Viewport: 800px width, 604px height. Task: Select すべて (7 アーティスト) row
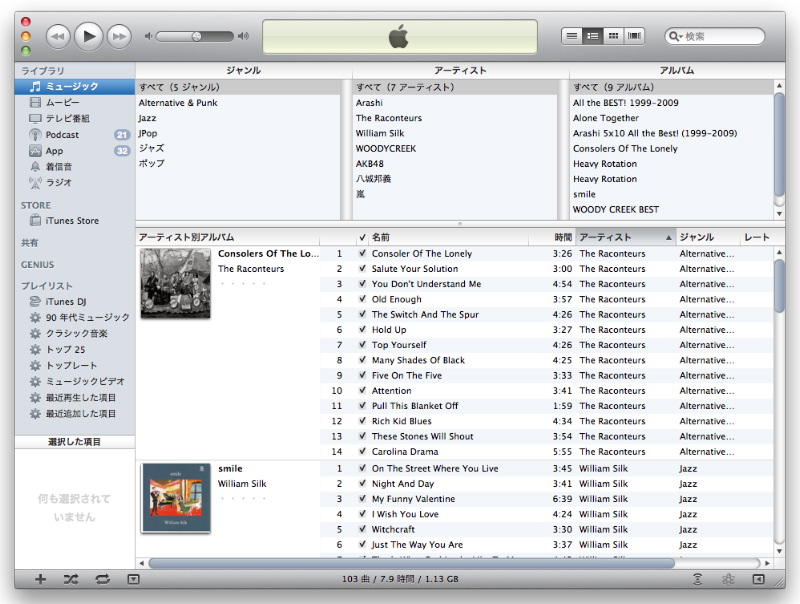[455, 87]
